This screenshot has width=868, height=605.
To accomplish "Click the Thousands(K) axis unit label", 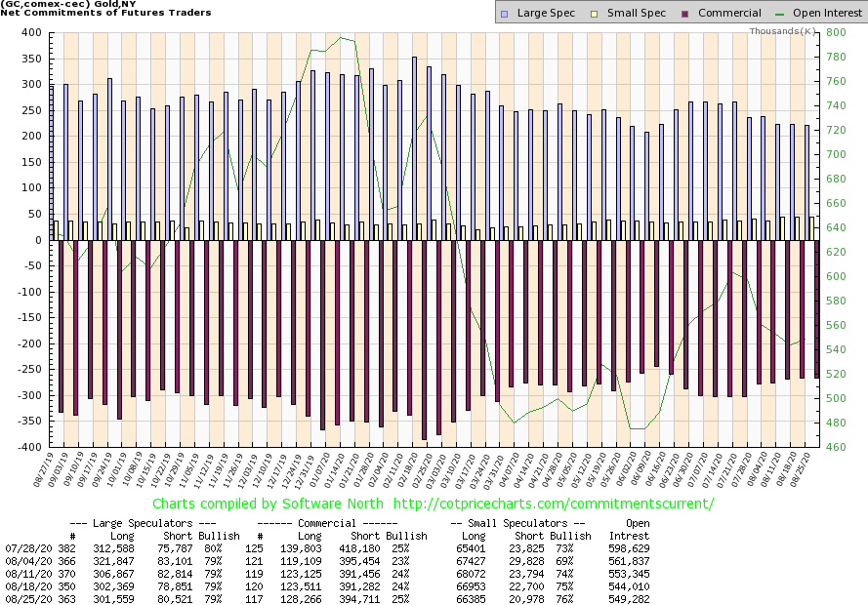I will coord(782,31).
